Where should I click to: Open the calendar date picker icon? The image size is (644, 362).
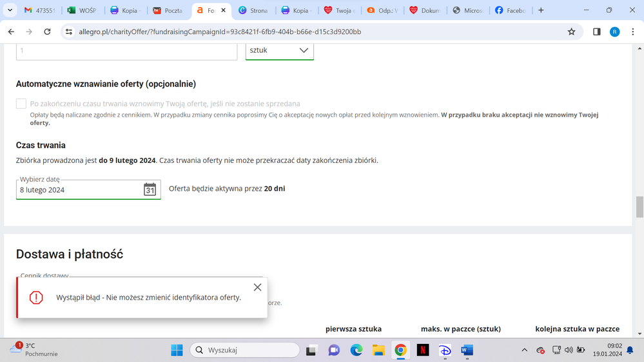[x=150, y=189]
